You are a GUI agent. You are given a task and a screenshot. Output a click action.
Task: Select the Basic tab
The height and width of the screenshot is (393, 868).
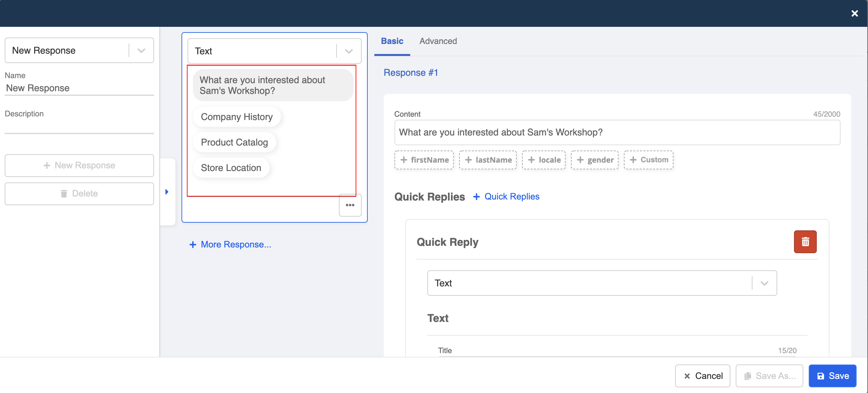click(392, 41)
